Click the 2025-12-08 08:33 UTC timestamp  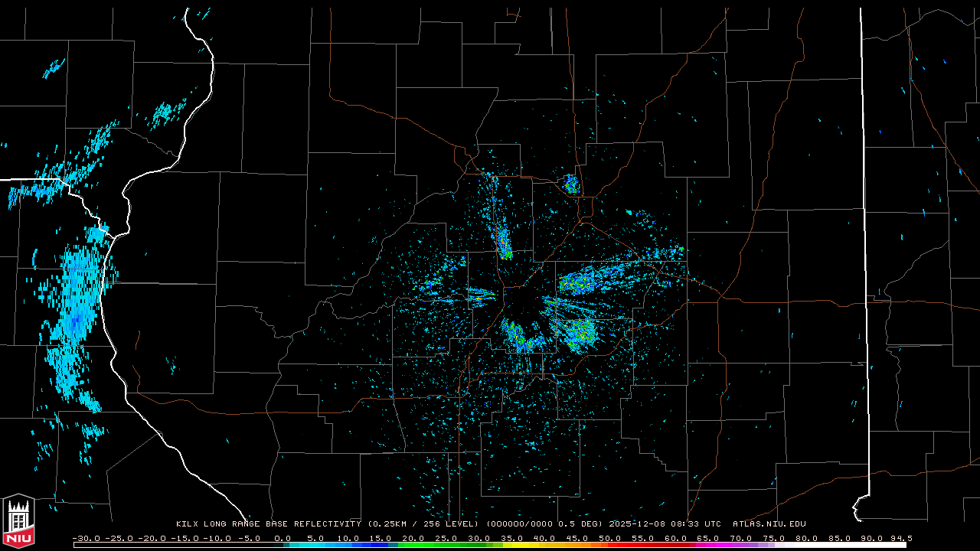(665, 524)
